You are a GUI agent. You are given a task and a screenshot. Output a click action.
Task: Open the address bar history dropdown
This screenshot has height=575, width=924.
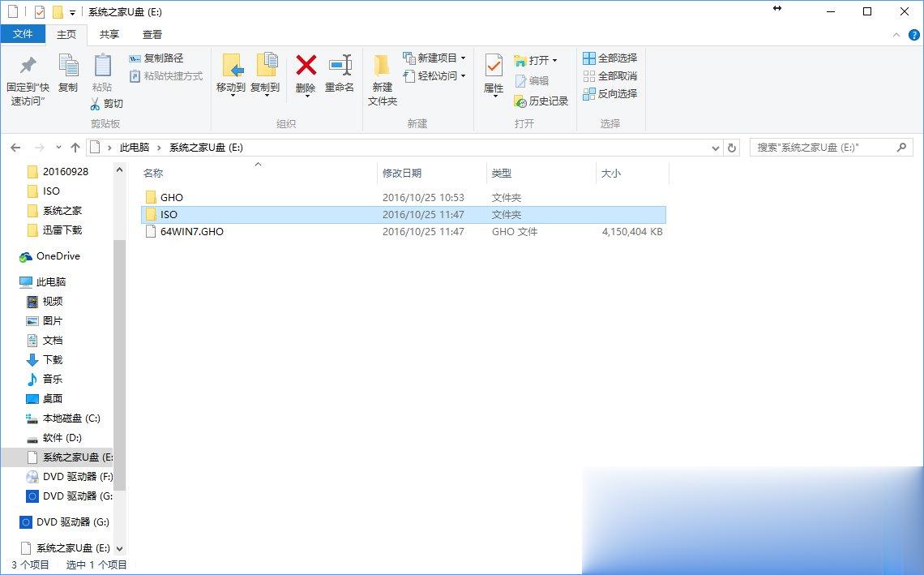(x=714, y=148)
